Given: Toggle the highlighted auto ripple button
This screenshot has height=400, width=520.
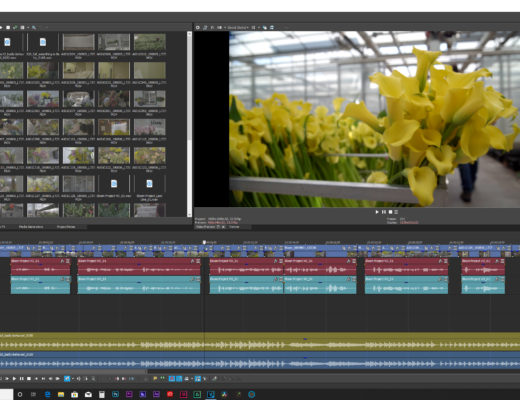Looking at the screenshot, I should tap(198, 379).
